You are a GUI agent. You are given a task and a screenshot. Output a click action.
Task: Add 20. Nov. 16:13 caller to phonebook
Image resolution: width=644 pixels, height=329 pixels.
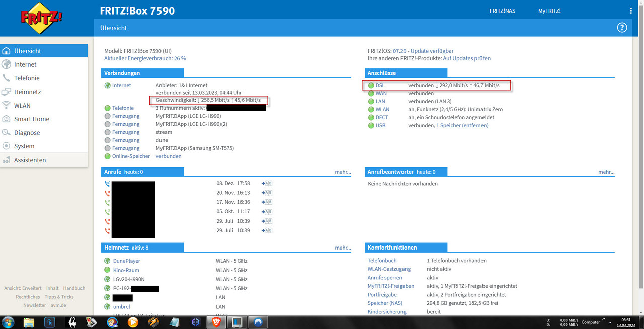[x=267, y=193]
